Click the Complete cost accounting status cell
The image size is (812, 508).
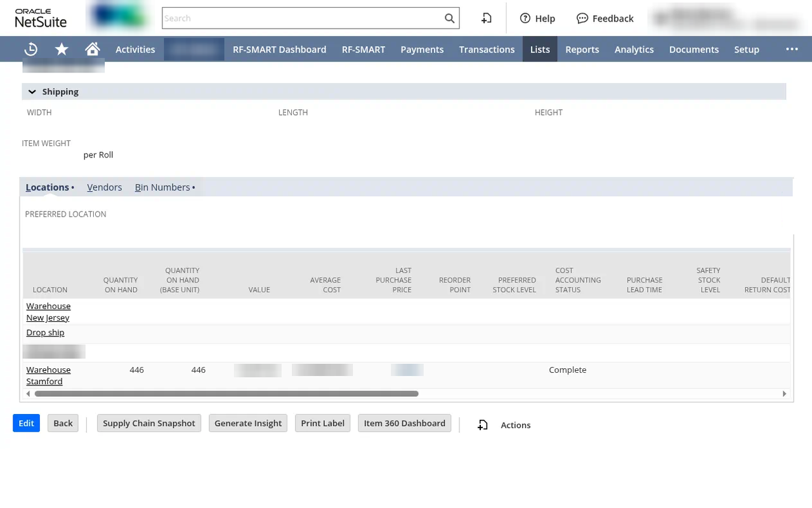click(568, 370)
